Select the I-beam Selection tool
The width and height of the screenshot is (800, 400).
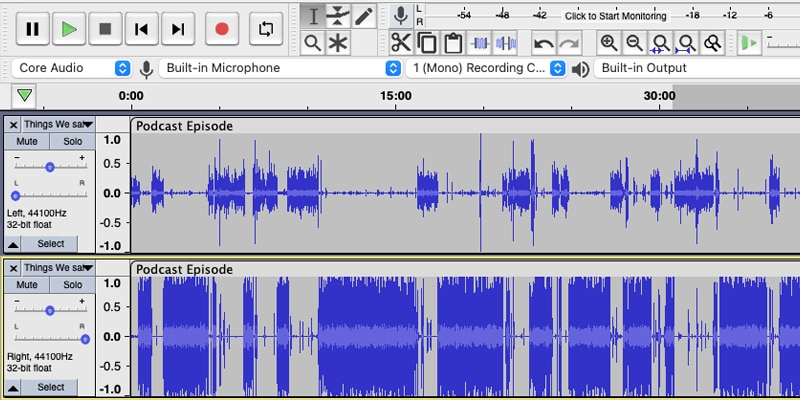pos(313,16)
